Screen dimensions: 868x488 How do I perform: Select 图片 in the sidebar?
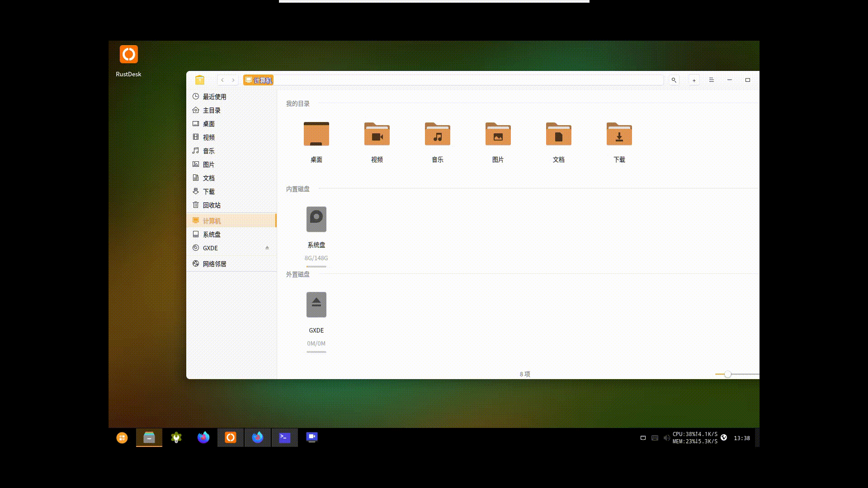231,164
